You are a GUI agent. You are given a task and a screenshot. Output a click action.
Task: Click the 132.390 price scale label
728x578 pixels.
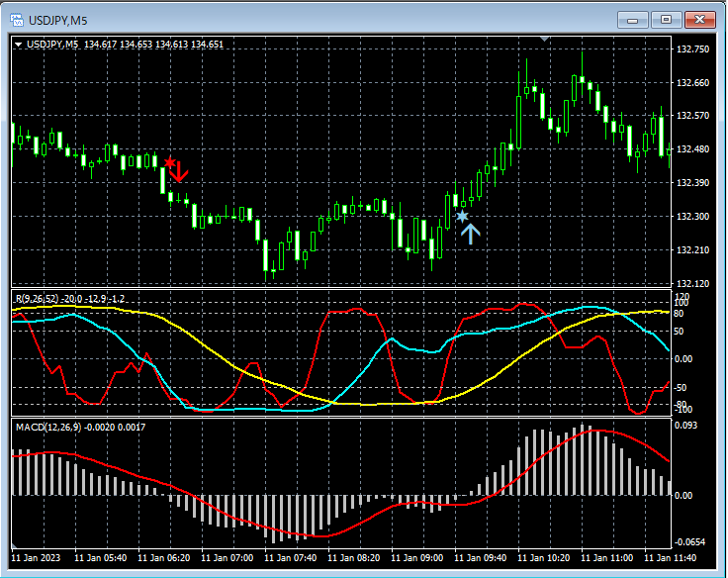point(693,182)
